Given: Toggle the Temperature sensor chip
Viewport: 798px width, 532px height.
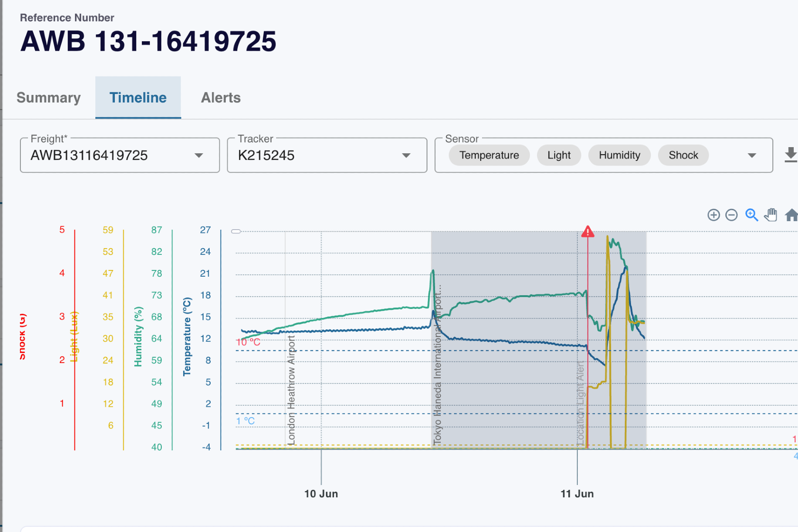Looking at the screenshot, I should 489,155.
